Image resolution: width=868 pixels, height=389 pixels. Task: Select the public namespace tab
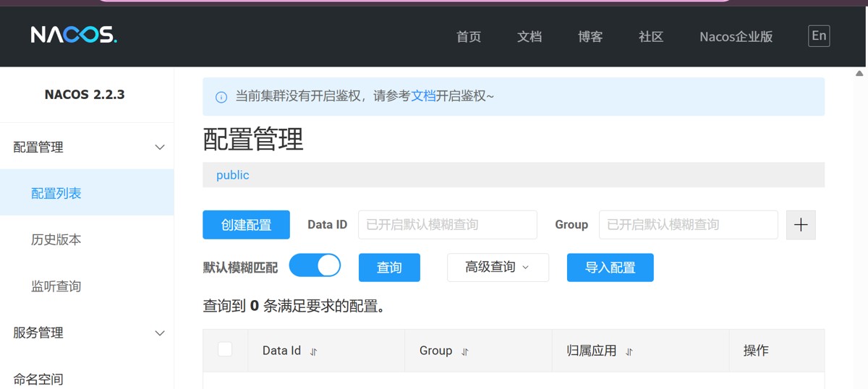(x=232, y=175)
